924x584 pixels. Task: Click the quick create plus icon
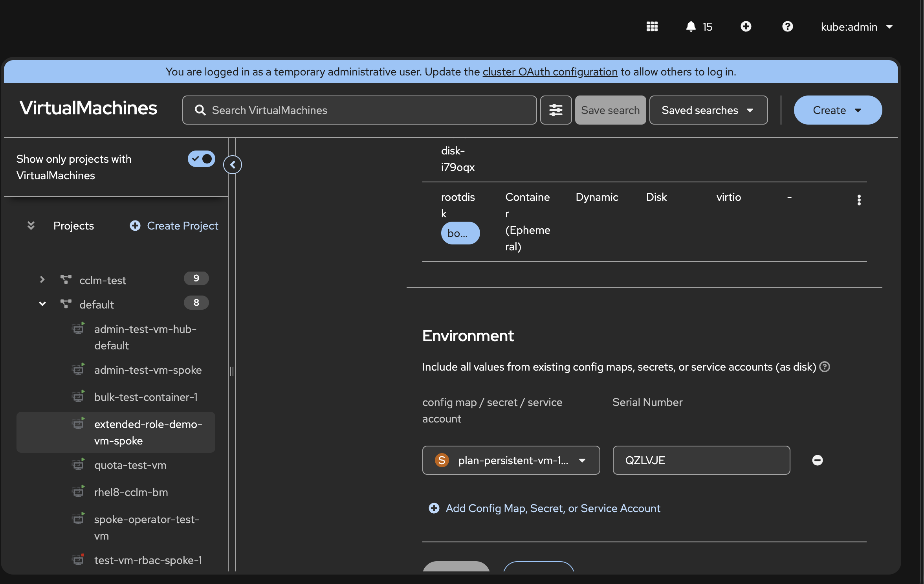746,27
